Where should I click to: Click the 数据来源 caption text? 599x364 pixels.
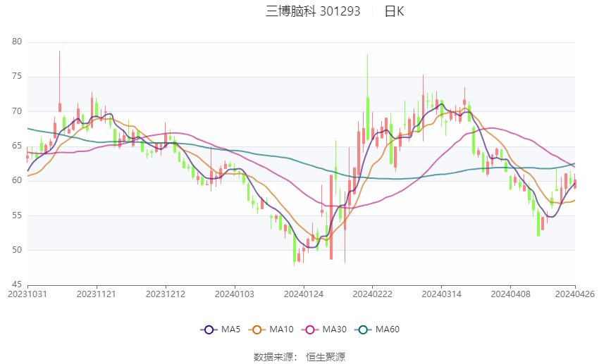pyautogui.click(x=273, y=357)
